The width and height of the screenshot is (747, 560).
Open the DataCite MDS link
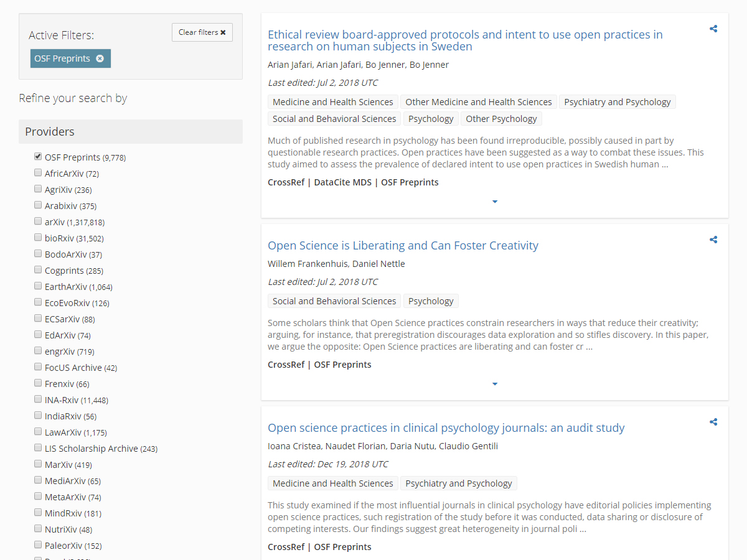[342, 182]
